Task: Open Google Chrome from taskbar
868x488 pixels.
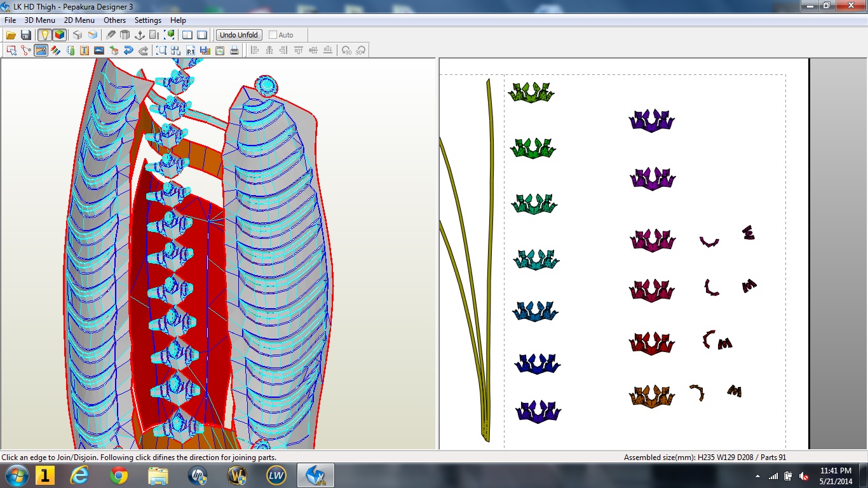Action: point(119,475)
